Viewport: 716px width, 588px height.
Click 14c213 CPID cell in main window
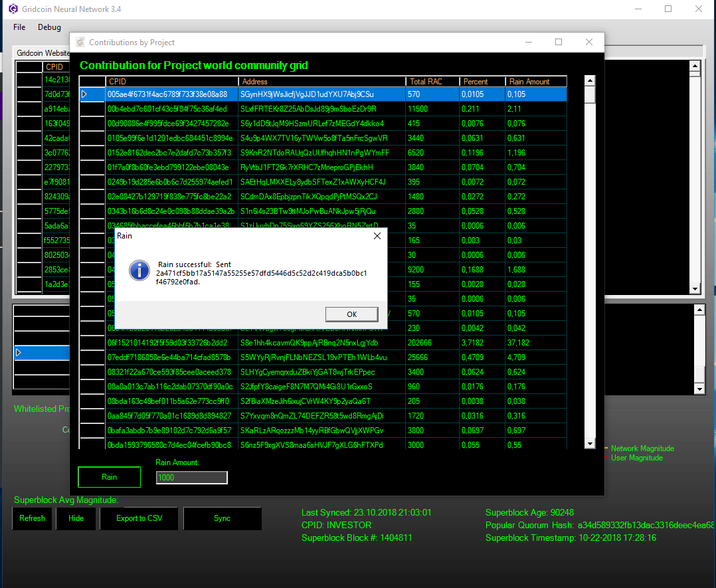[56, 80]
